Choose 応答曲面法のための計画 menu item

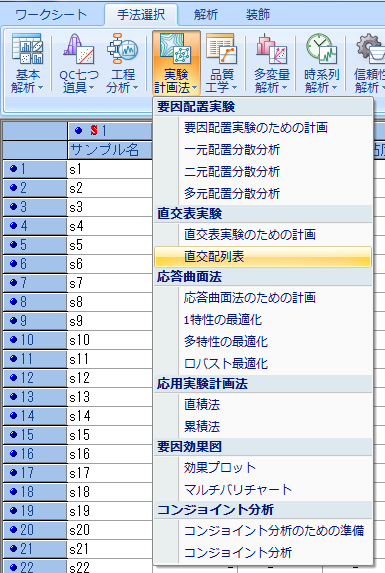click(263, 297)
